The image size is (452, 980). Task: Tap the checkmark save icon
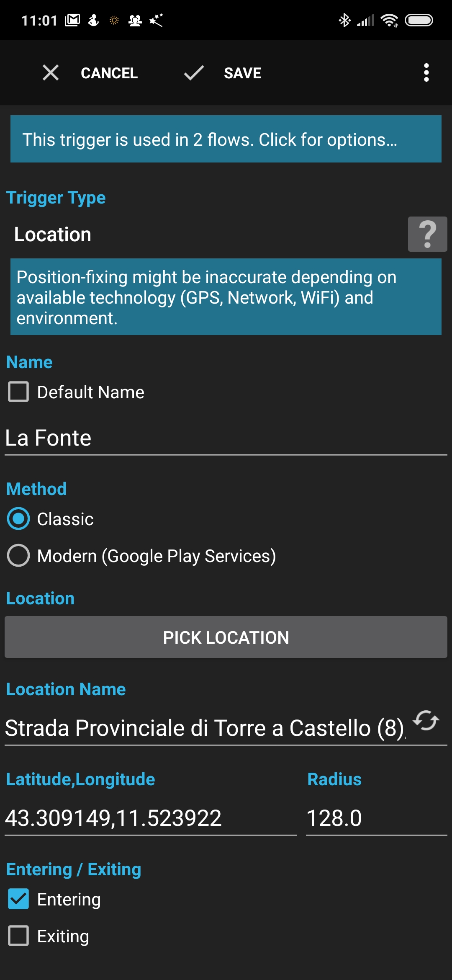coord(194,73)
